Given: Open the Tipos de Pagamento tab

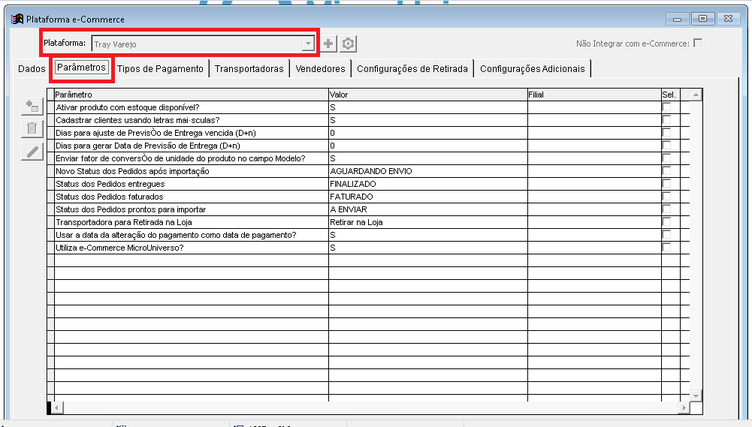Looking at the screenshot, I should (160, 69).
